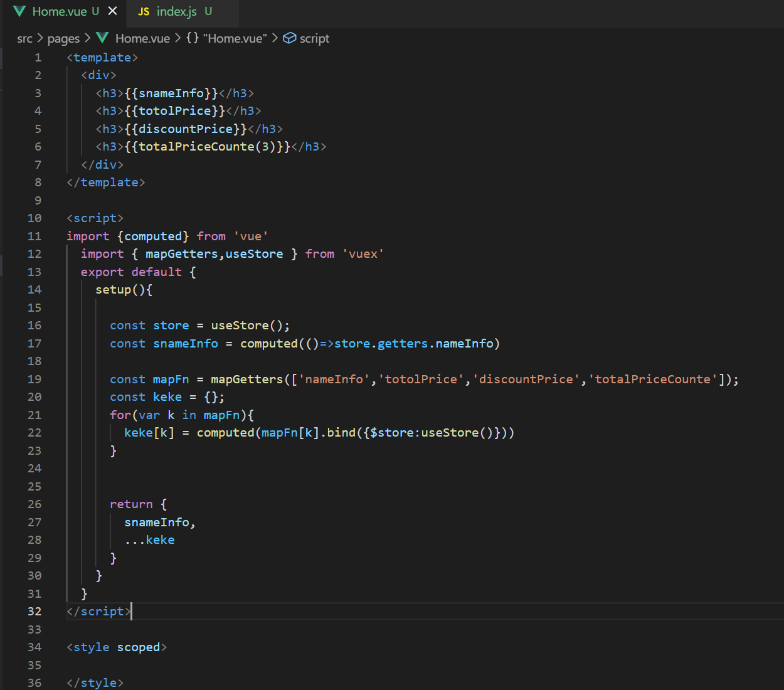Click discountPrice interpolation on line 5
Image resolution: width=784 pixels, height=690 pixels.
click(x=186, y=129)
